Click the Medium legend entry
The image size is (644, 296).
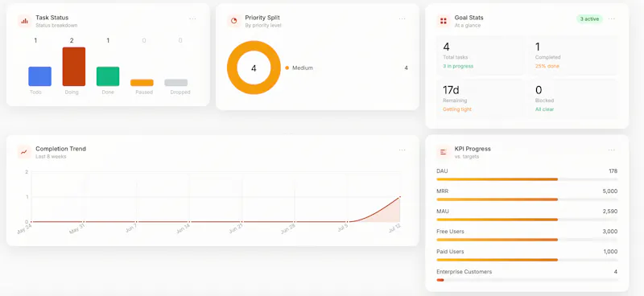click(346, 68)
